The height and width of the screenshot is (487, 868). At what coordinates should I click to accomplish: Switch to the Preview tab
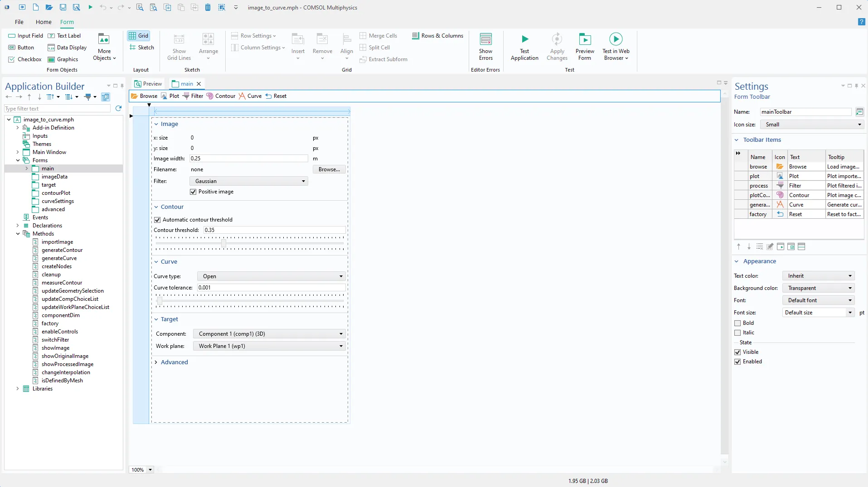tap(148, 84)
